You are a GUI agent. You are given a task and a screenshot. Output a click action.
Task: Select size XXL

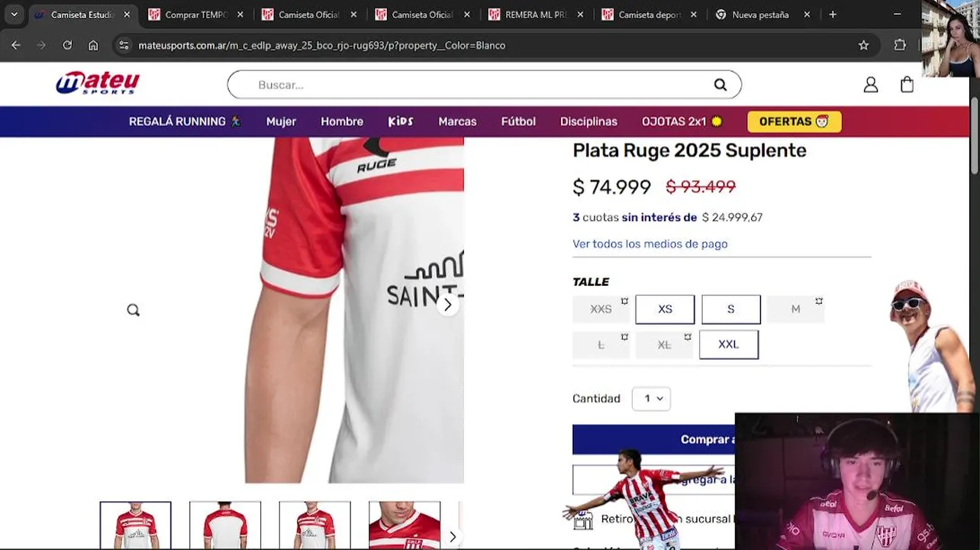(x=729, y=345)
